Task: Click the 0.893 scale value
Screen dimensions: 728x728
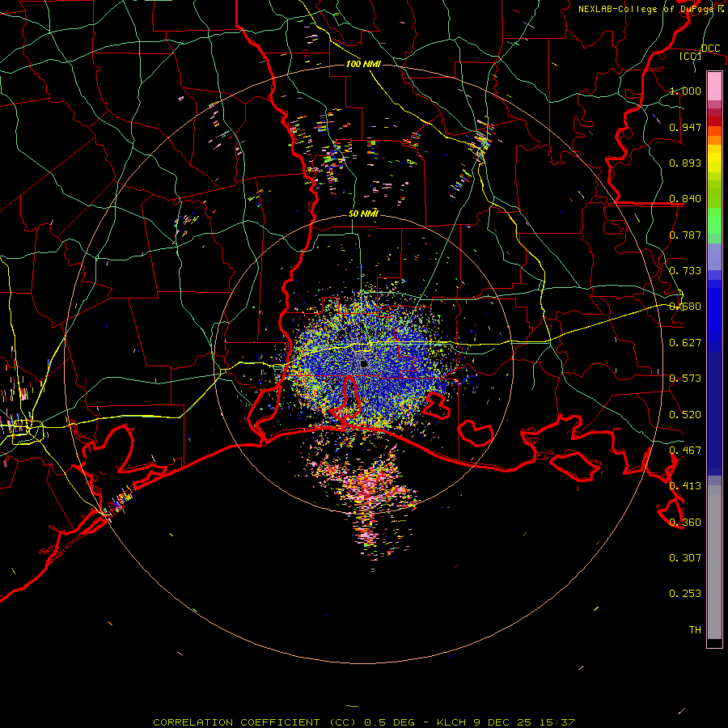Action: tap(685, 163)
